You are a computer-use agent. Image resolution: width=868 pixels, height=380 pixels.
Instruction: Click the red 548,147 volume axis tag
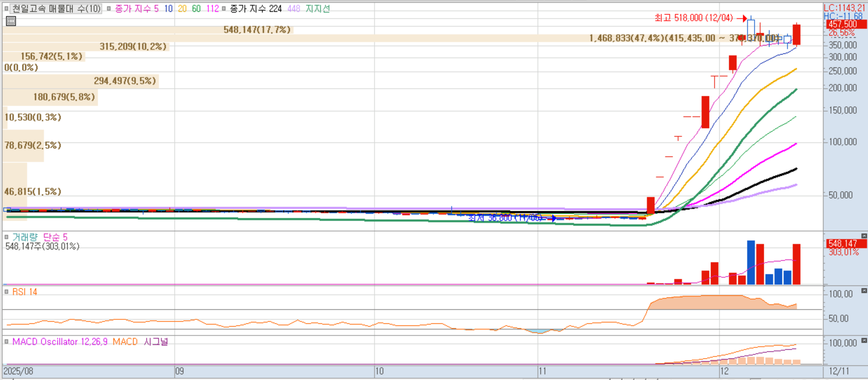point(846,244)
